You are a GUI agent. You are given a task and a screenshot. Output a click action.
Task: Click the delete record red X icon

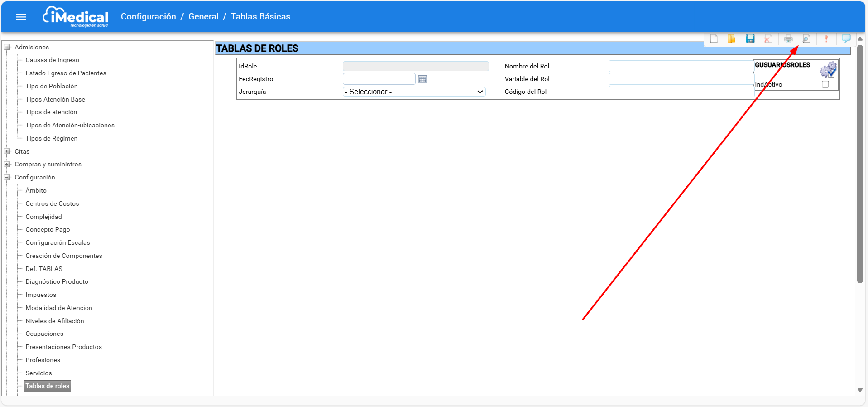click(x=768, y=39)
